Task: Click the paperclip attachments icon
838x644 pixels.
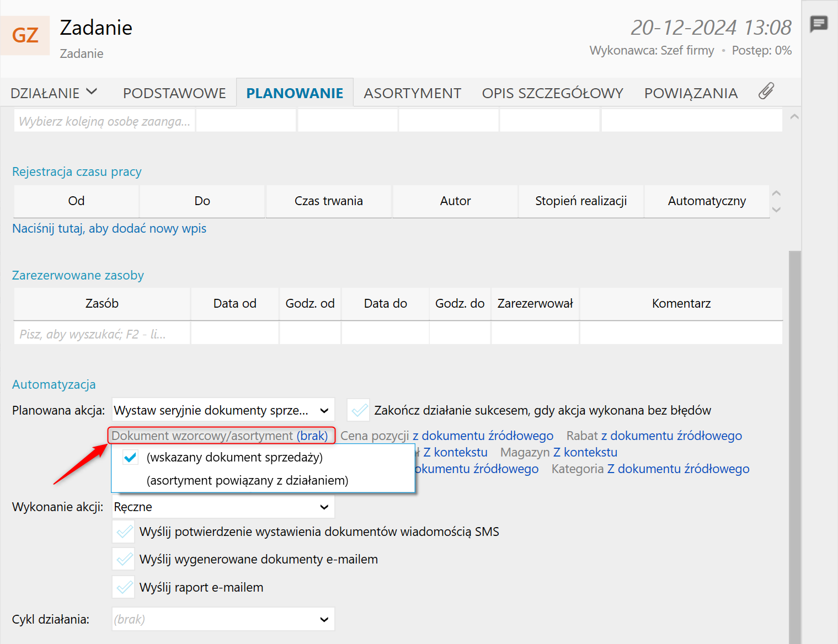Action: pos(766,92)
